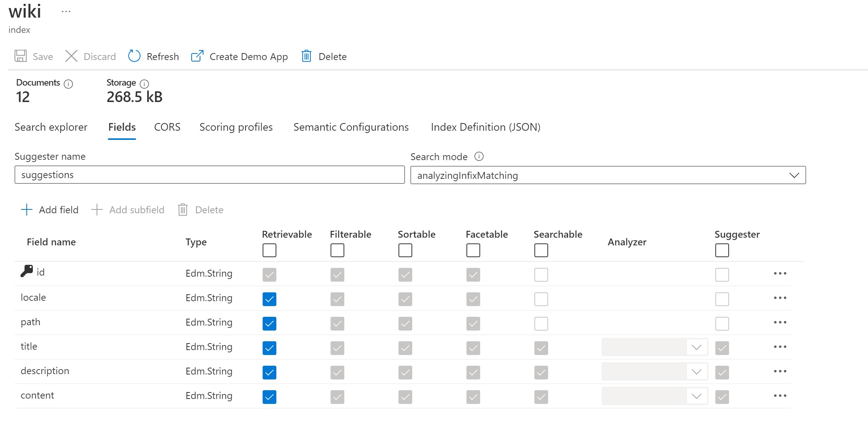Click the Create Demo App external-link icon

point(197,56)
